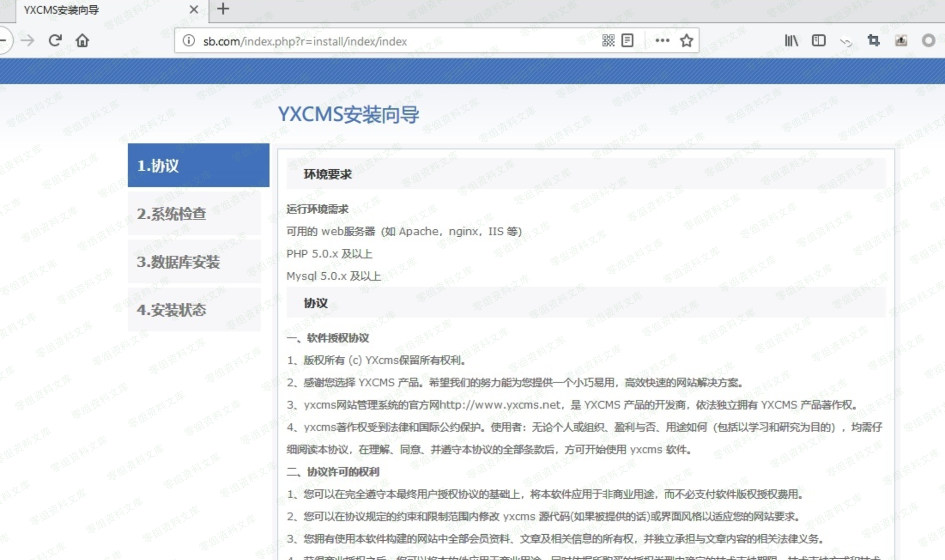Screen dimensions: 945x560
Task: Open page actions three-dot menu
Action: point(662,41)
